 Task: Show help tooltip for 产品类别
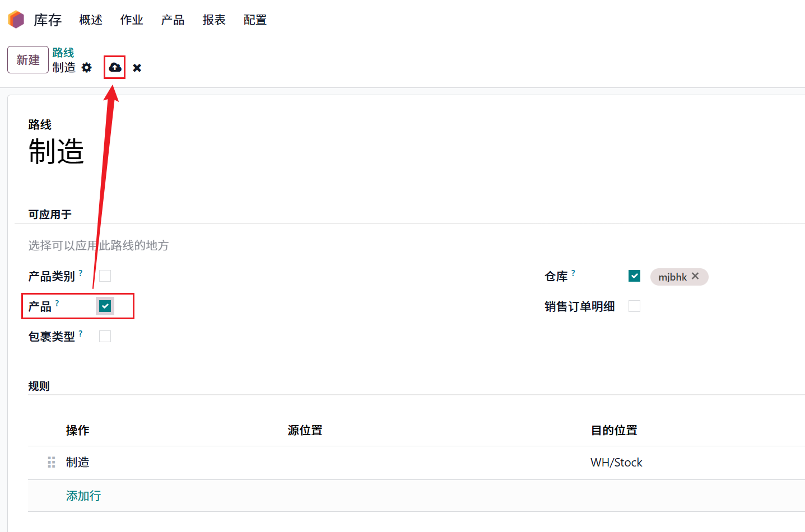tap(81, 273)
